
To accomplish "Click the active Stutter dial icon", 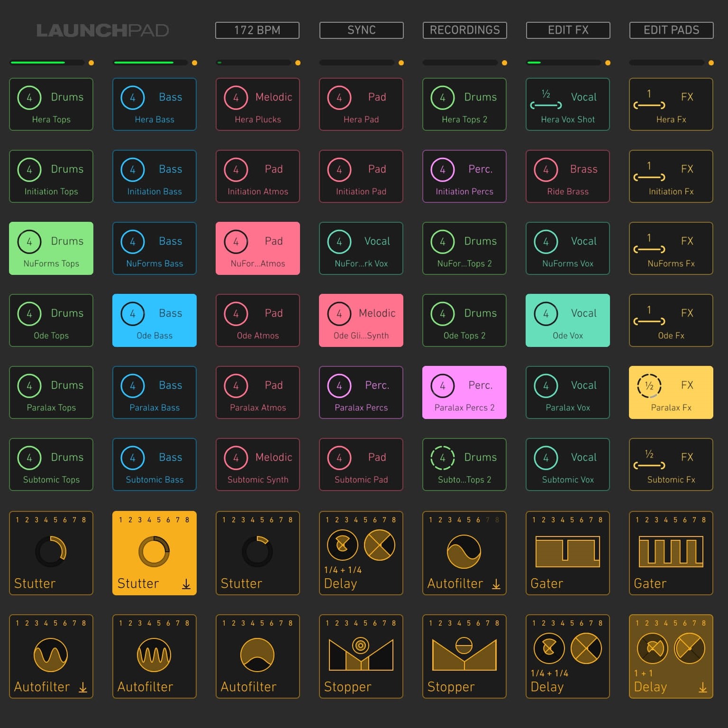I will click(x=154, y=551).
